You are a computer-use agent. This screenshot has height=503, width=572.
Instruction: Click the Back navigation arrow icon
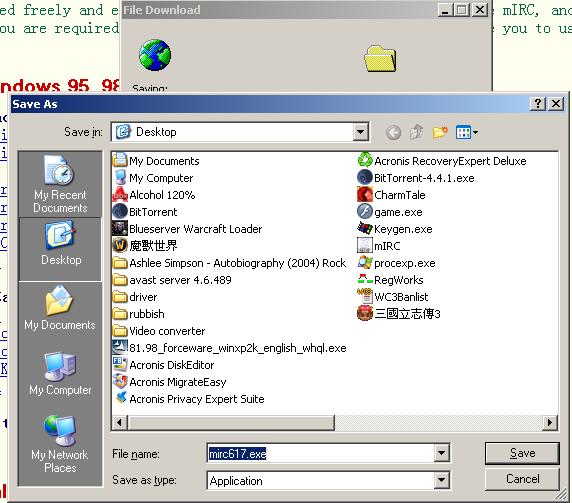tap(393, 132)
